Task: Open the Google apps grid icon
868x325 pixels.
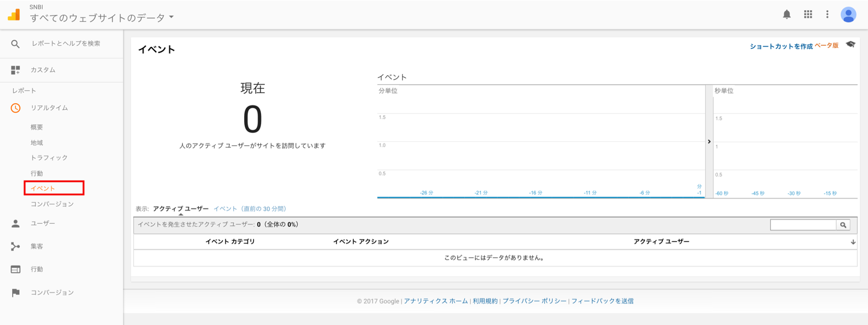Action: tap(808, 14)
